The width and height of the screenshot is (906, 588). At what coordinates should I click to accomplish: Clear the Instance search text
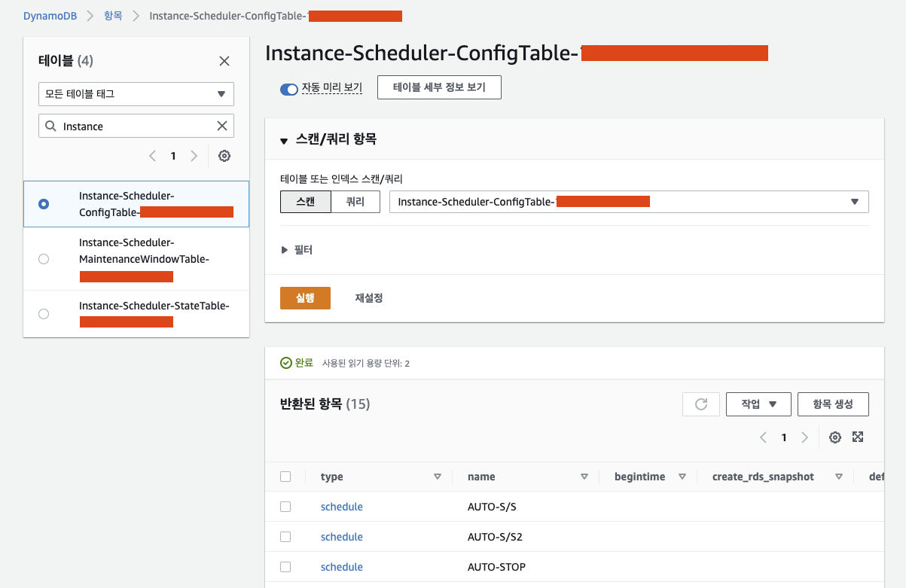tap(222, 126)
